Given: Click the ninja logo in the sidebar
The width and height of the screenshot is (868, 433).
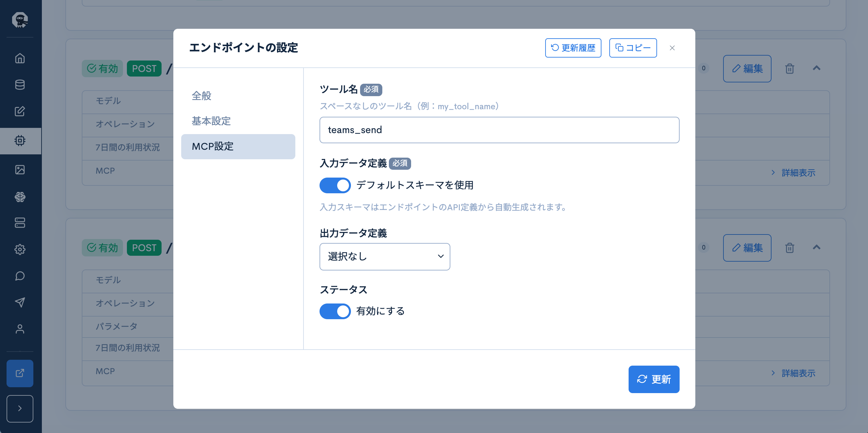Looking at the screenshot, I should (x=20, y=20).
